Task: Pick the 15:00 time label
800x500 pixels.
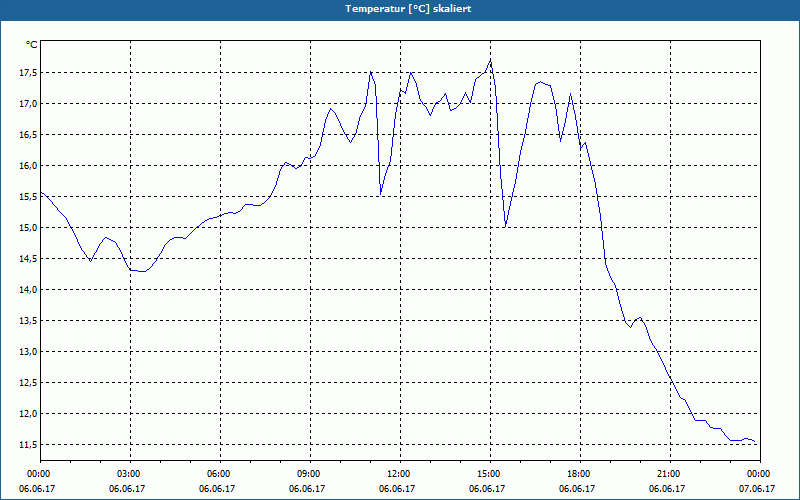Action: [x=490, y=474]
